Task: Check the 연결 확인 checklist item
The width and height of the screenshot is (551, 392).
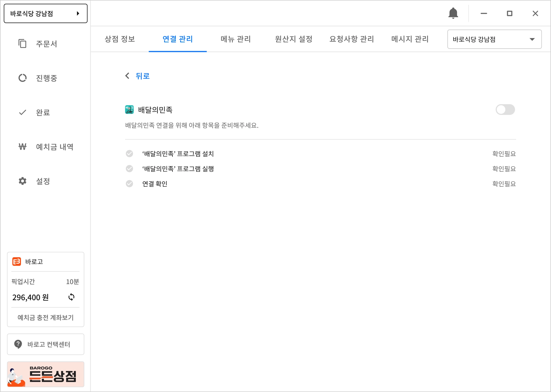Action: pyautogui.click(x=129, y=184)
